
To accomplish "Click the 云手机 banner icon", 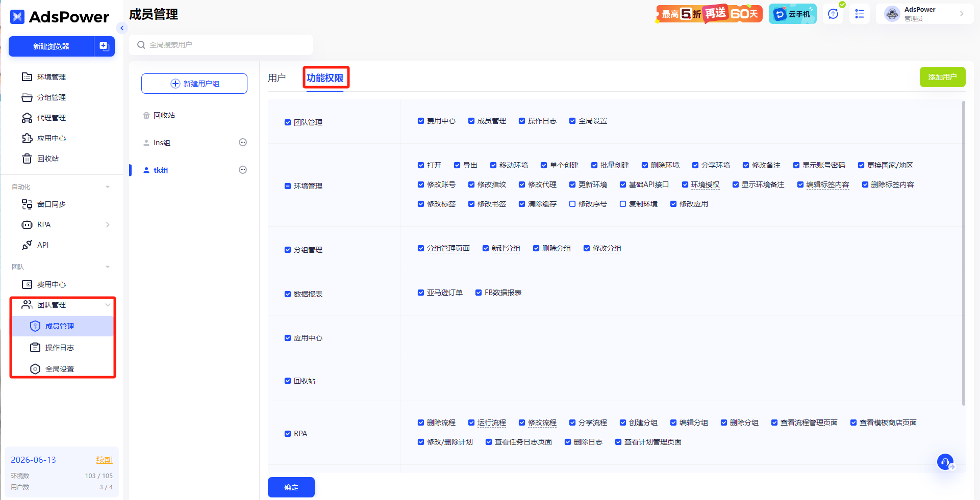I will pyautogui.click(x=792, y=14).
